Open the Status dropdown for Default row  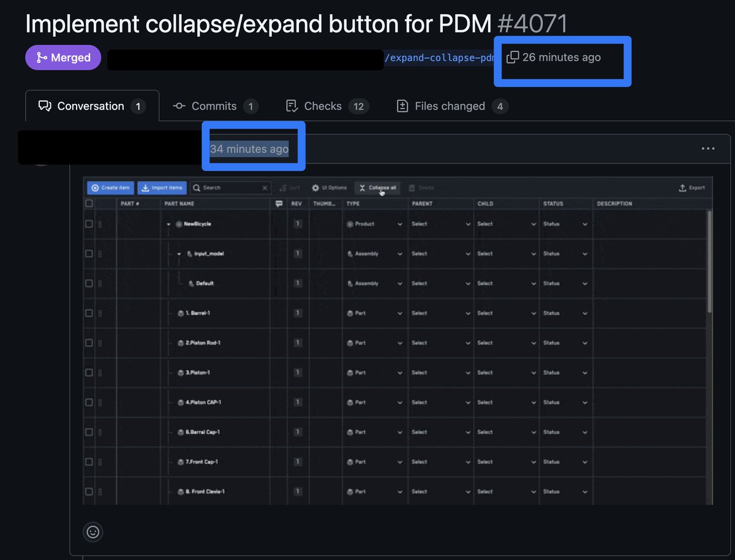[x=565, y=284]
